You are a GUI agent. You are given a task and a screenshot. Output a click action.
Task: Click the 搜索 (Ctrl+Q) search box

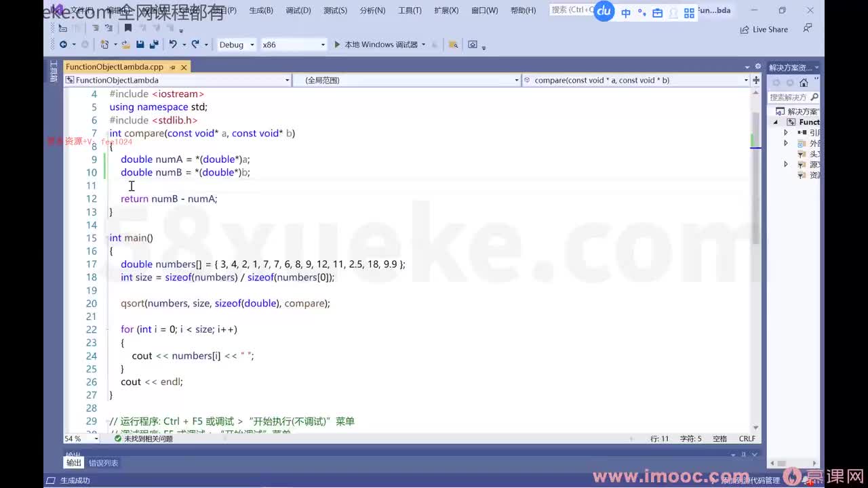tap(572, 10)
